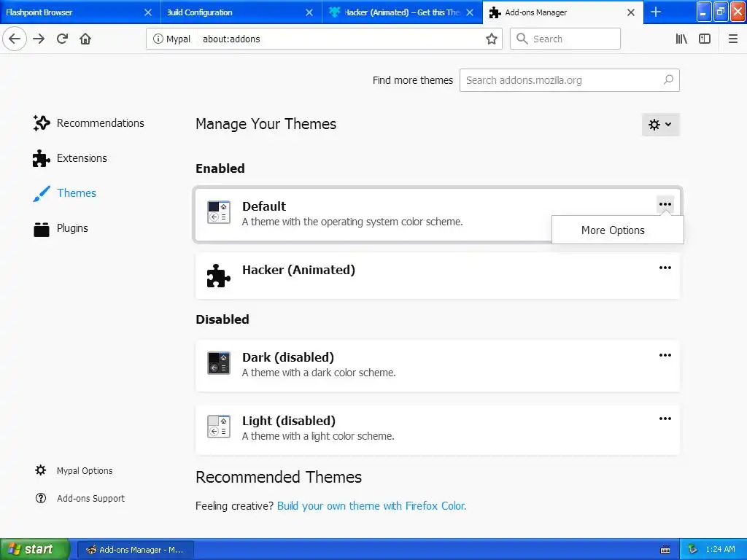
Task: Click the 1:24 AM taskbar clock
Action: pyautogui.click(x=720, y=549)
